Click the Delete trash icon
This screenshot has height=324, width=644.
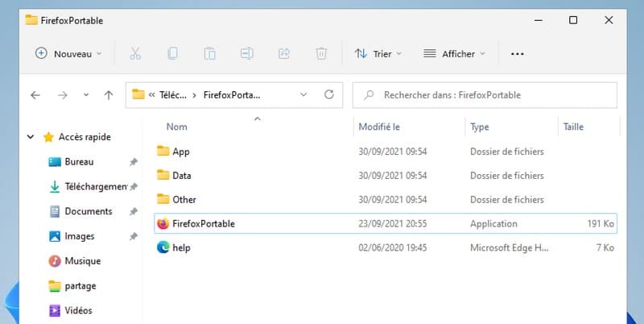click(321, 54)
